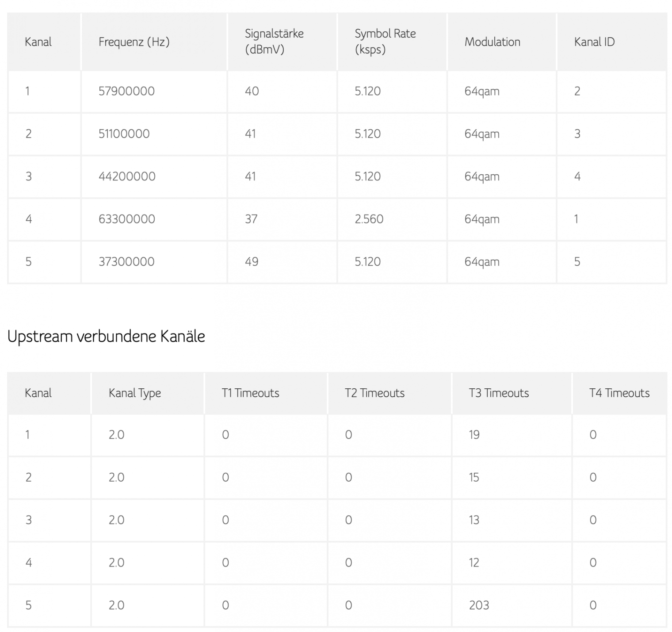Screen dimensions: 672x632
Task: Click the T3 Timeouts header
Action: [499, 393]
